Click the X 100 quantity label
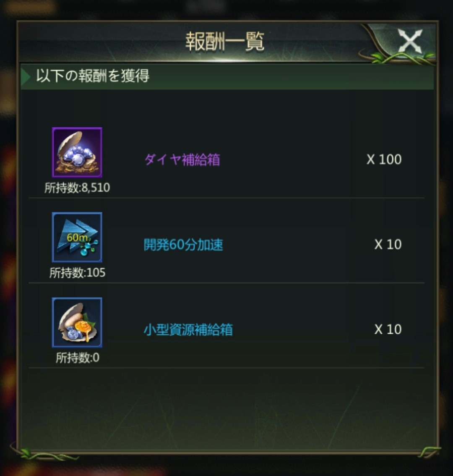The width and height of the screenshot is (453, 476). (384, 160)
